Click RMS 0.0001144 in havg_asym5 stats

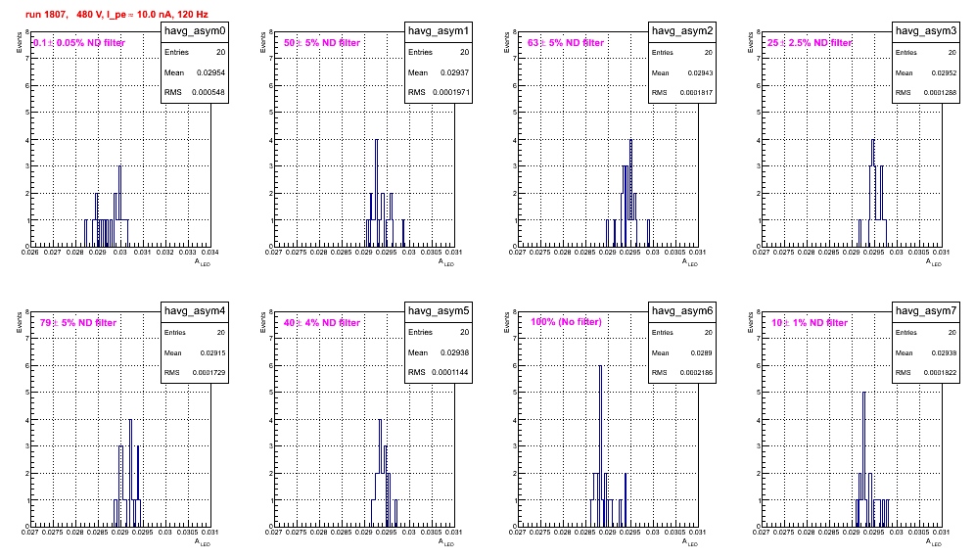coord(439,373)
